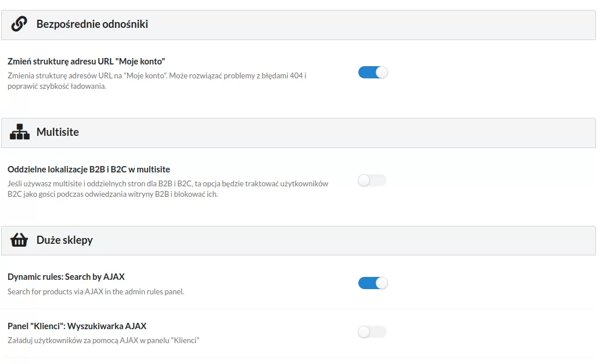This screenshot has width=600, height=364.
Task: Click the Multisite network hierarchy icon
Action: [19, 132]
